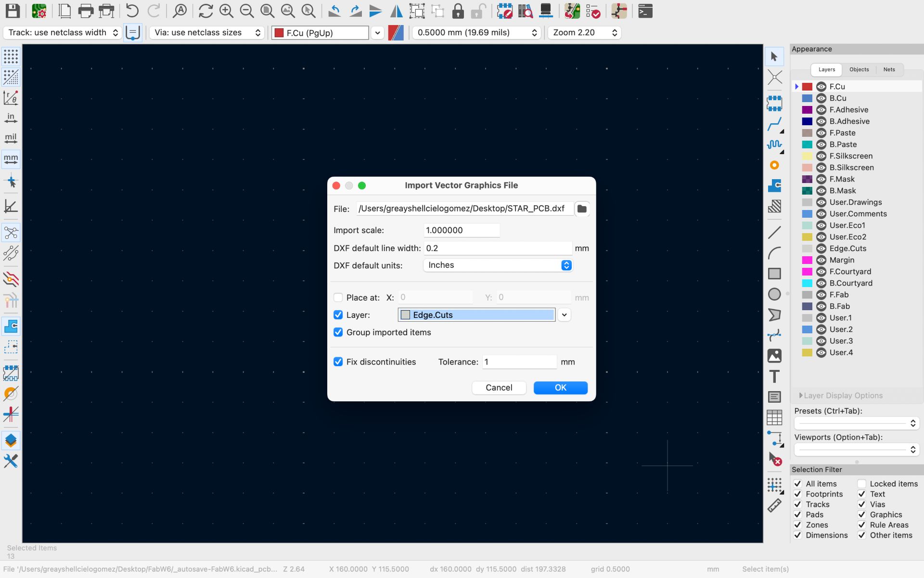924x578 pixels.
Task: Click the save board icon
Action: (x=13, y=11)
